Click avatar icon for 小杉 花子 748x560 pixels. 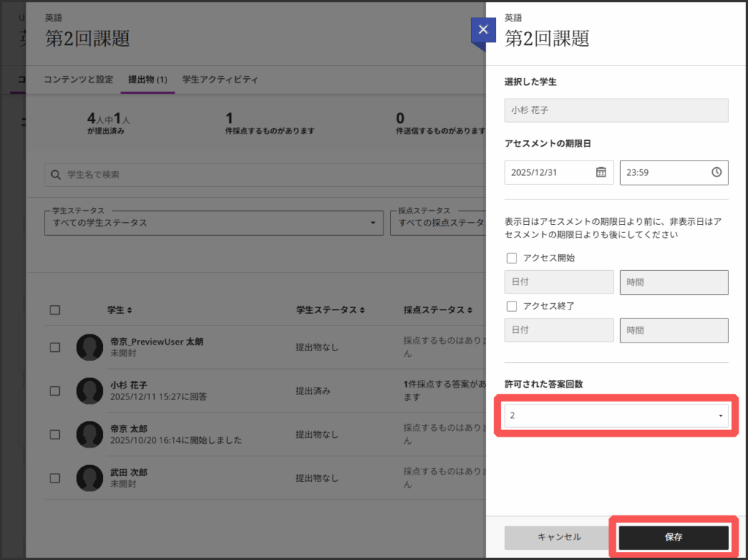90,391
